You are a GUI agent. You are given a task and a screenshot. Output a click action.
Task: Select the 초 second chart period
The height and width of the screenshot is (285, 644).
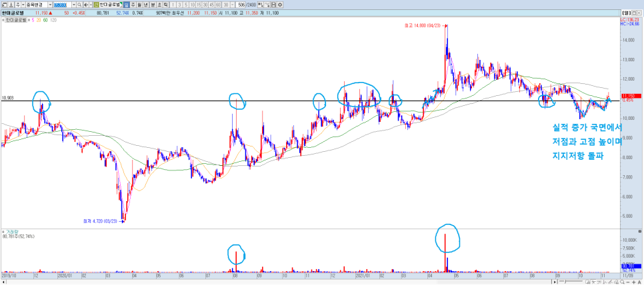[159, 5]
